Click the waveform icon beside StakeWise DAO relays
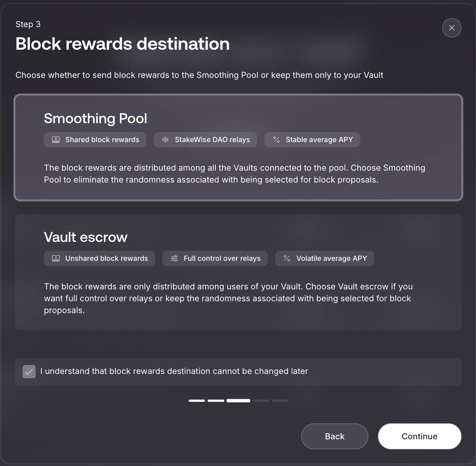Viewport: 476px width, 466px height. 166,140
